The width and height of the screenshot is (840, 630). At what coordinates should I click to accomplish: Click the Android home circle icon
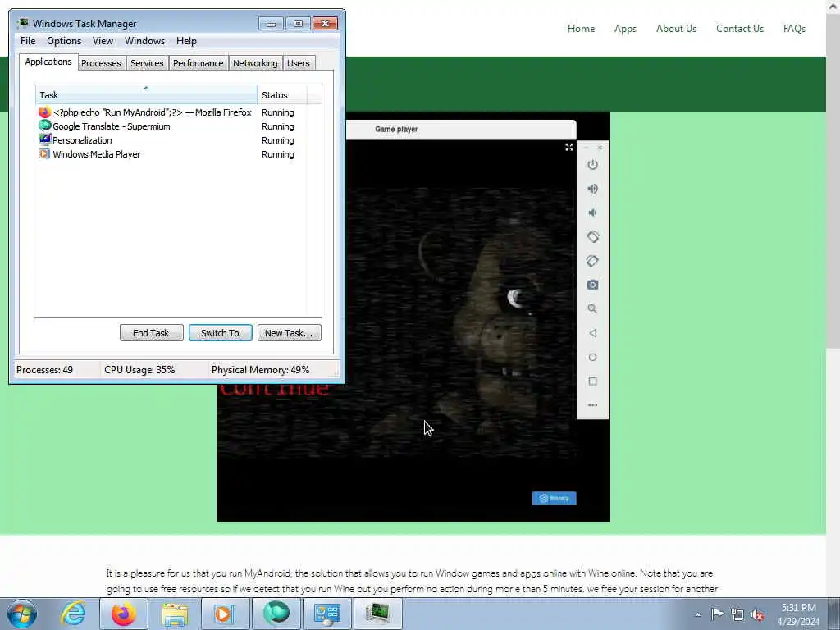pyautogui.click(x=592, y=358)
